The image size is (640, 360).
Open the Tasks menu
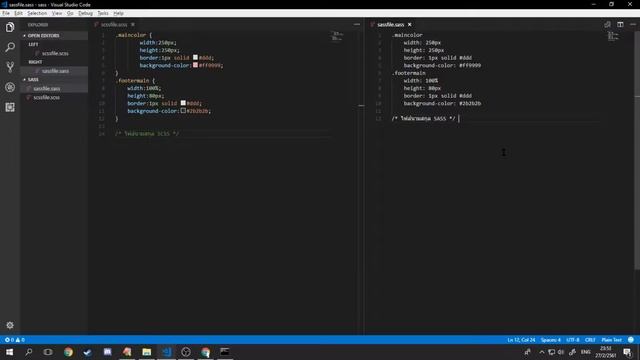coord(103,13)
